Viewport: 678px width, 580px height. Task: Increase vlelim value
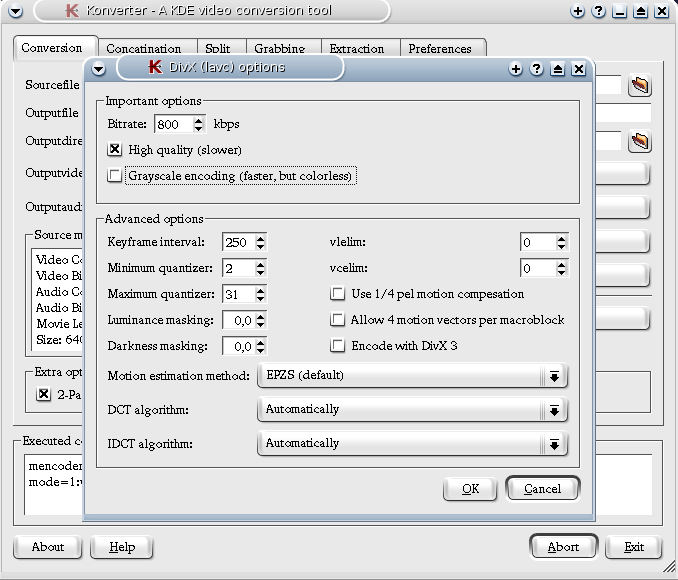coord(561,238)
